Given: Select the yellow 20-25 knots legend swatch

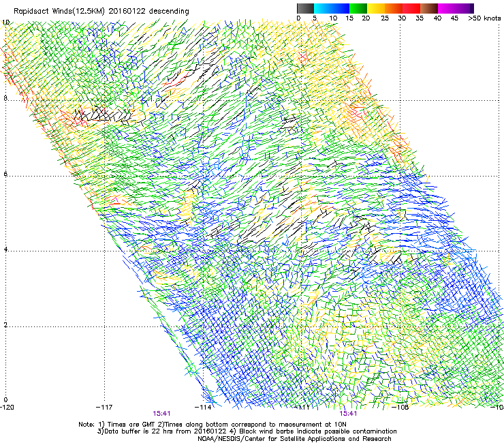Looking at the screenshot, I should click(376, 8).
